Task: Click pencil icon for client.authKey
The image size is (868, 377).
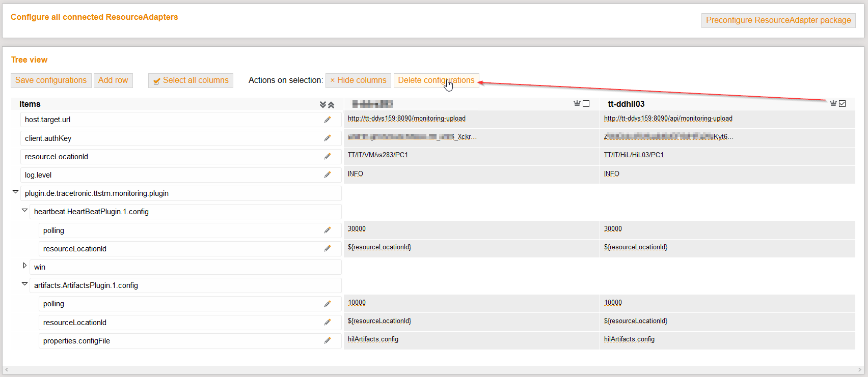Action: click(x=328, y=138)
